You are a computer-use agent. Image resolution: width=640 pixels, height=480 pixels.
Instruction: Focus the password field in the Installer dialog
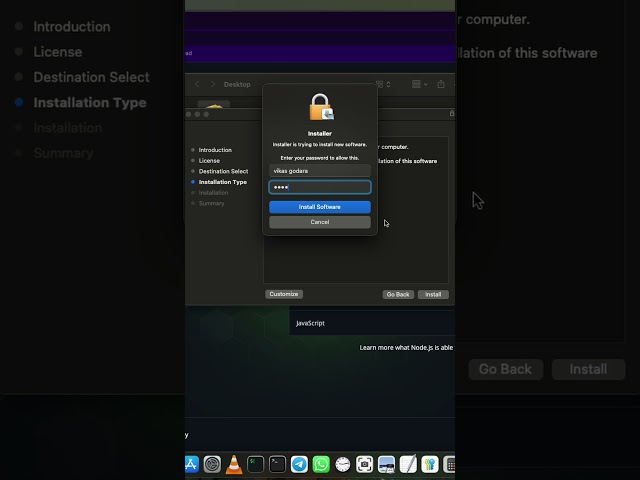click(x=320, y=187)
